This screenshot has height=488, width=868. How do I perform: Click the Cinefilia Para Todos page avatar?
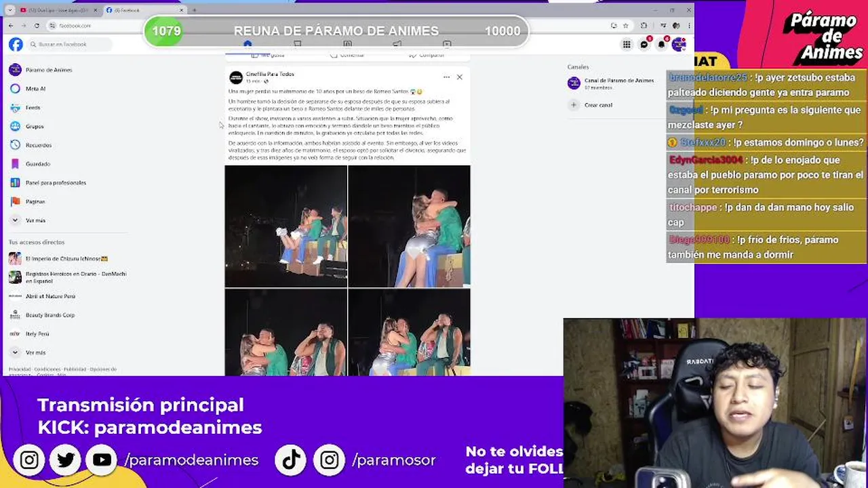(235, 77)
